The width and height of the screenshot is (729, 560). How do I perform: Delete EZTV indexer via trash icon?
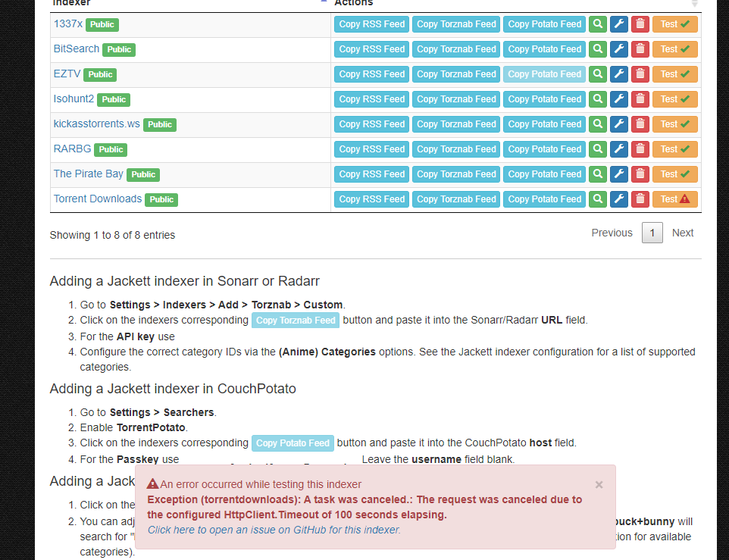coord(640,74)
